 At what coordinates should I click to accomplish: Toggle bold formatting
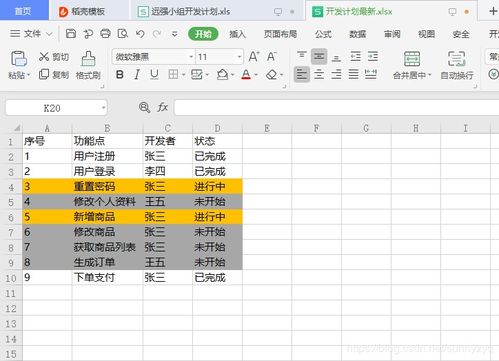[120, 74]
